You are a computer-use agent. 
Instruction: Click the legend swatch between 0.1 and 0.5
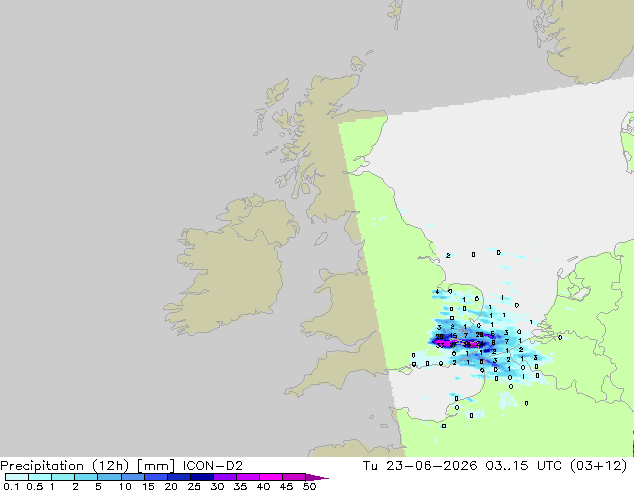coord(17,477)
